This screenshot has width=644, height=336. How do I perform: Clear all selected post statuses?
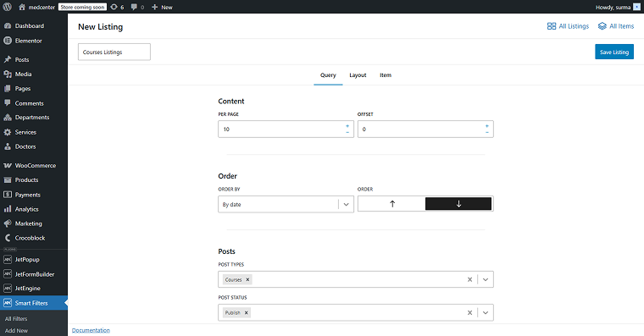point(469,312)
